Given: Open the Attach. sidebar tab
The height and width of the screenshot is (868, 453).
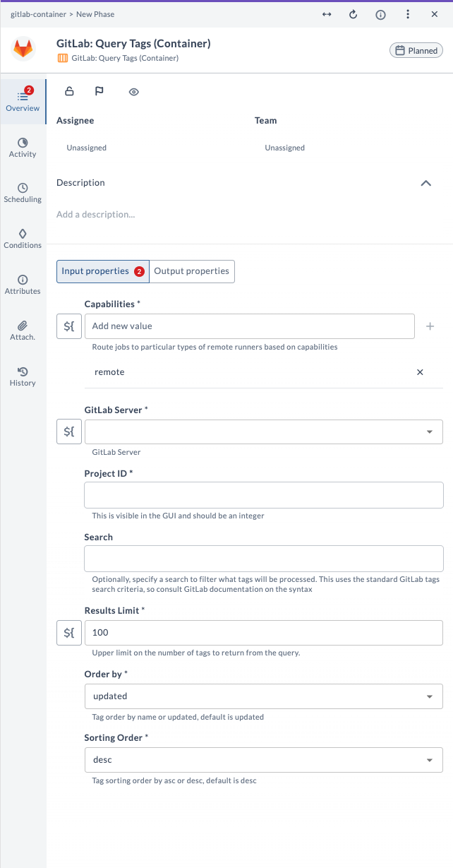Looking at the screenshot, I should tap(23, 331).
